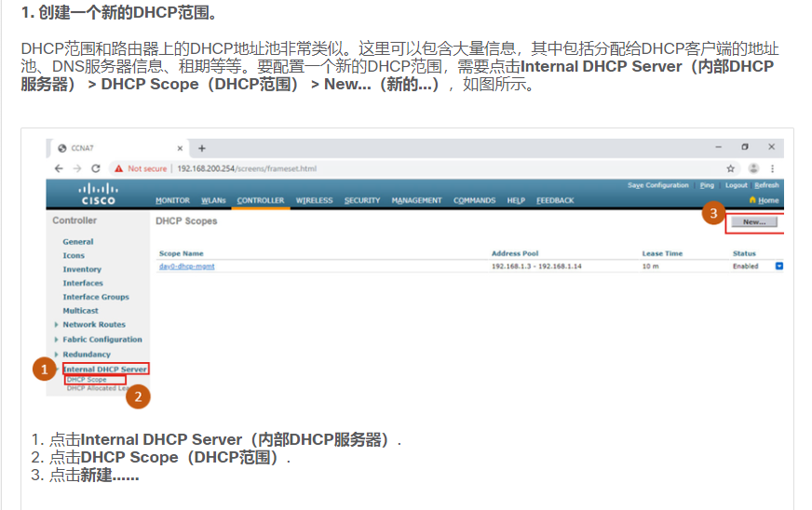Close the CCNA7 browser tab

click(x=181, y=148)
